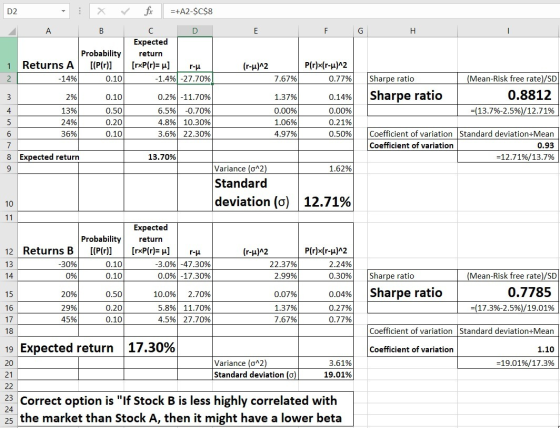Select column A header

48,31
